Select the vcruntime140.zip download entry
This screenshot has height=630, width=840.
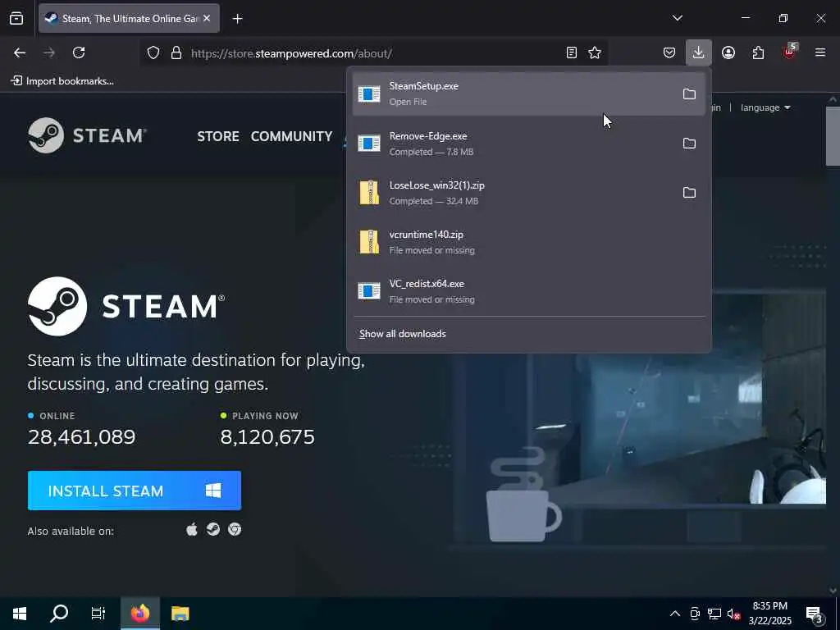pyautogui.click(x=529, y=242)
